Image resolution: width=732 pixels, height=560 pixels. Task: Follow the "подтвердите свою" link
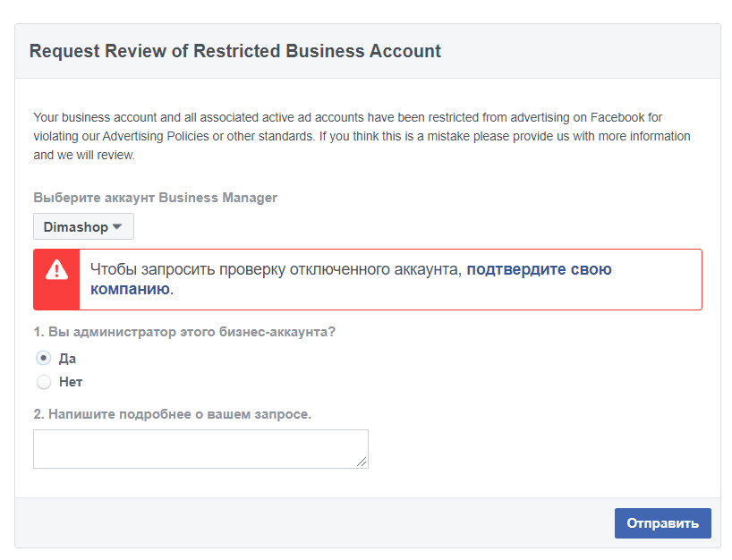click(x=540, y=269)
